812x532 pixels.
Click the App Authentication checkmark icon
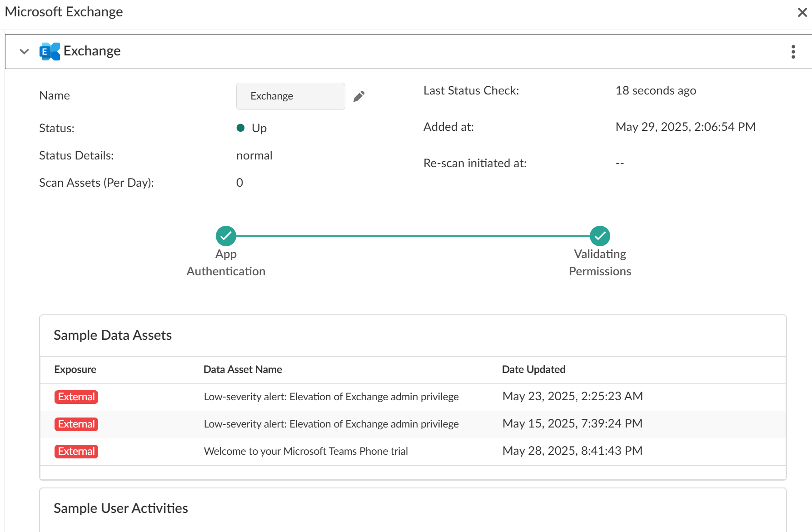[x=226, y=236]
